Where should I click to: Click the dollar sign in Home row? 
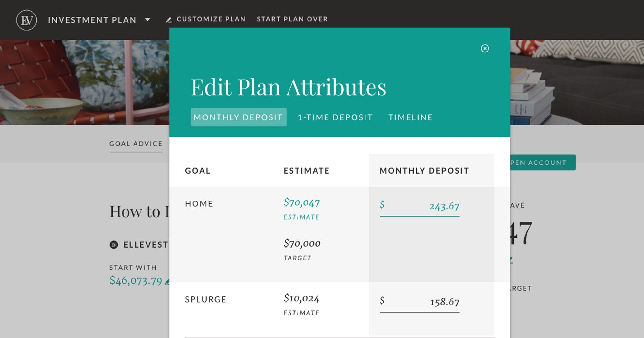pyautogui.click(x=382, y=205)
